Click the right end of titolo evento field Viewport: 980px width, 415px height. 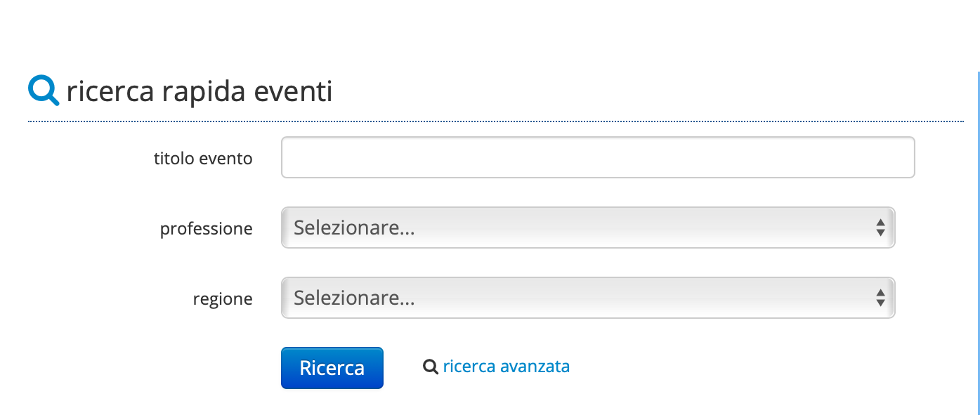[x=903, y=157]
